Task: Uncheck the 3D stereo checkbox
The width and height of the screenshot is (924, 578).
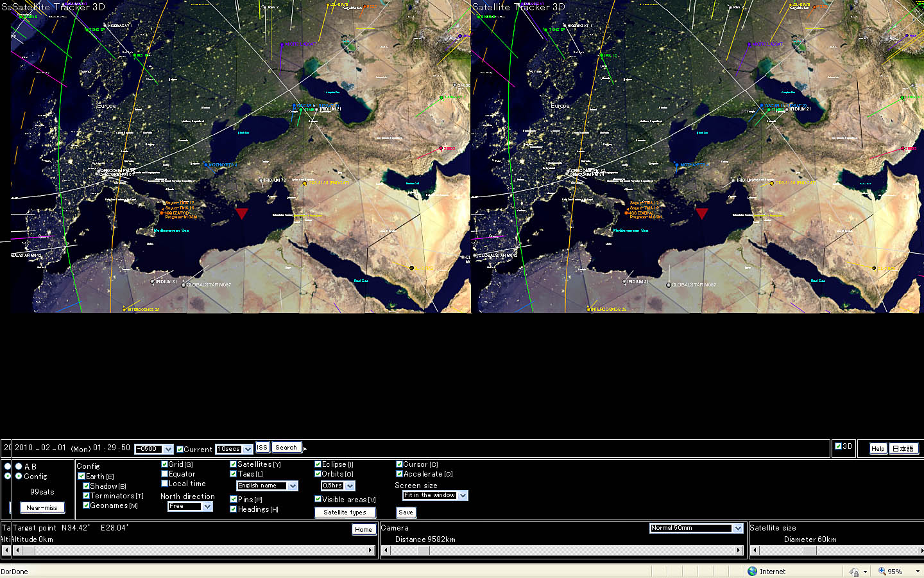Action: pos(838,446)
